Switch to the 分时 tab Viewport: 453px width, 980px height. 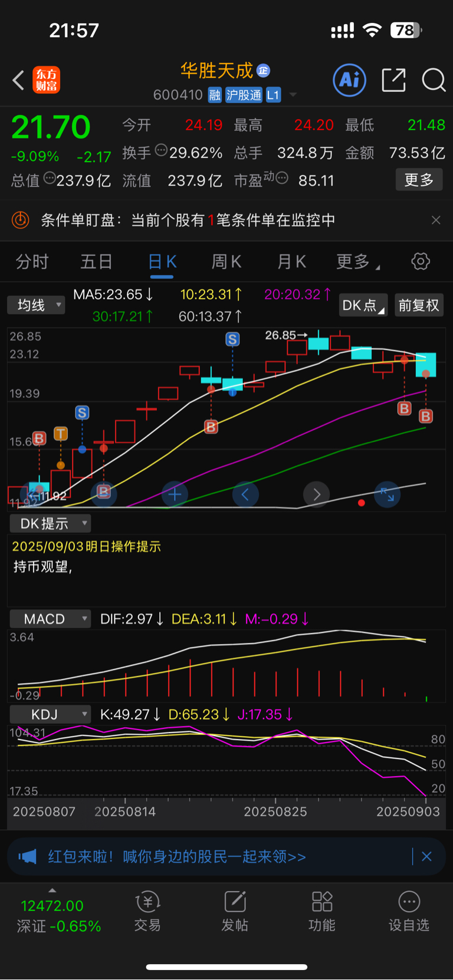coord(32,262)
